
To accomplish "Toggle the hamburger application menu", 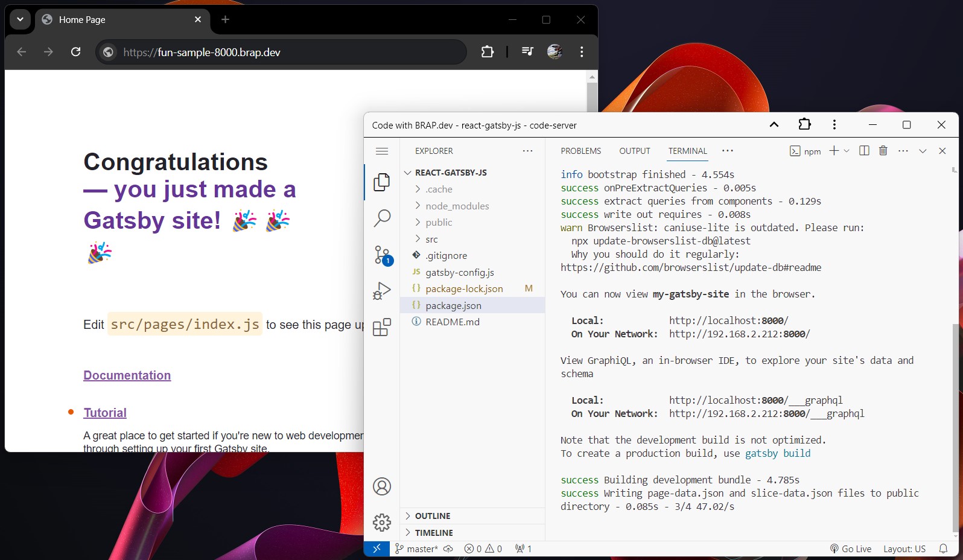I will pos(382,151).
